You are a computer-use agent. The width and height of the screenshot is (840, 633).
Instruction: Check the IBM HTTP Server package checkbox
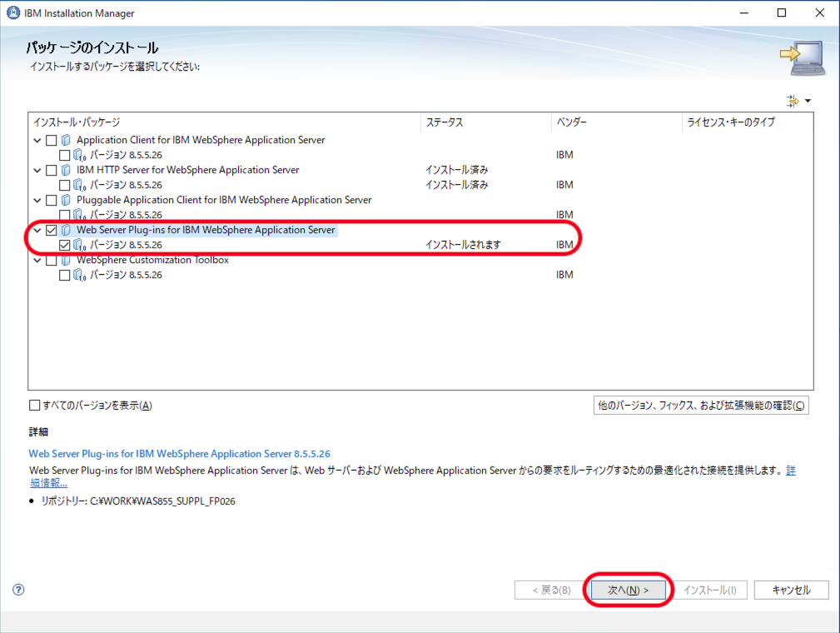tap(52, 171)
